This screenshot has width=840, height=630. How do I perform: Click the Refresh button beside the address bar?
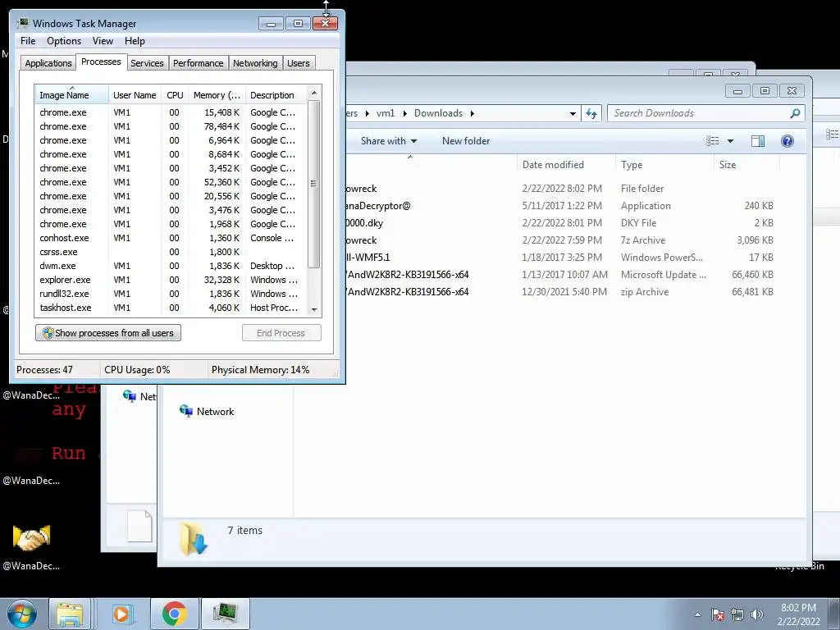click(x=591, y=113)
